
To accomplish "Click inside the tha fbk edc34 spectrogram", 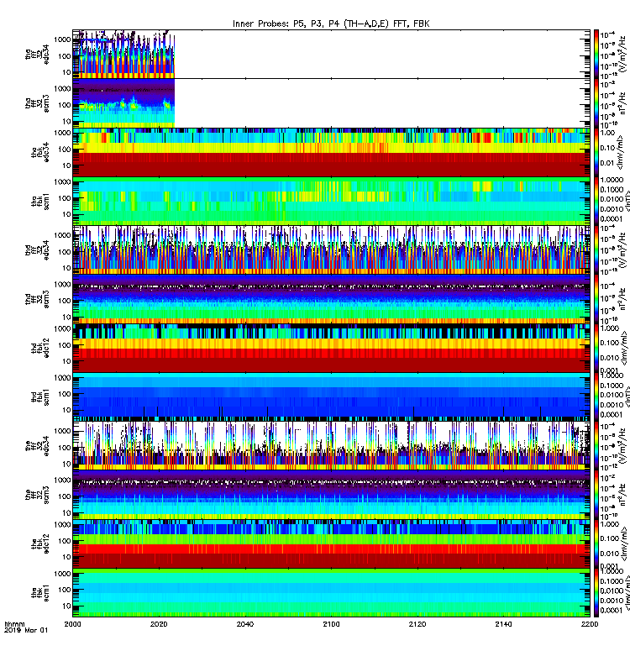I will pos(331,152).
